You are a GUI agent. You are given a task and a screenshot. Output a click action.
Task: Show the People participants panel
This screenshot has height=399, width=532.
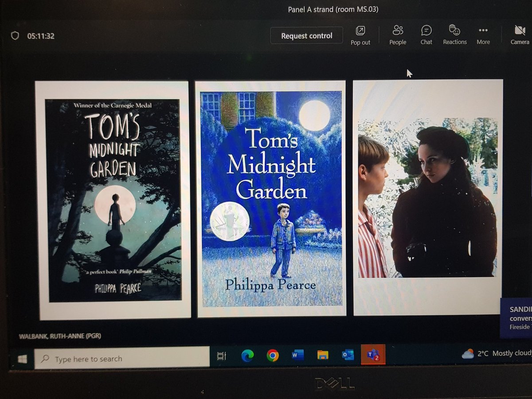(398, 35)
